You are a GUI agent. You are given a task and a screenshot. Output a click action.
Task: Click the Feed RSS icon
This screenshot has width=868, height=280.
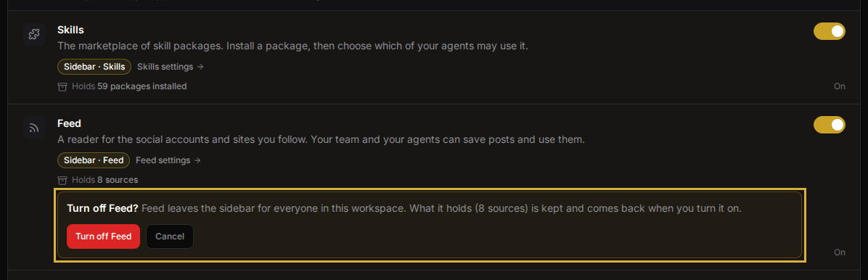[34, 128]
